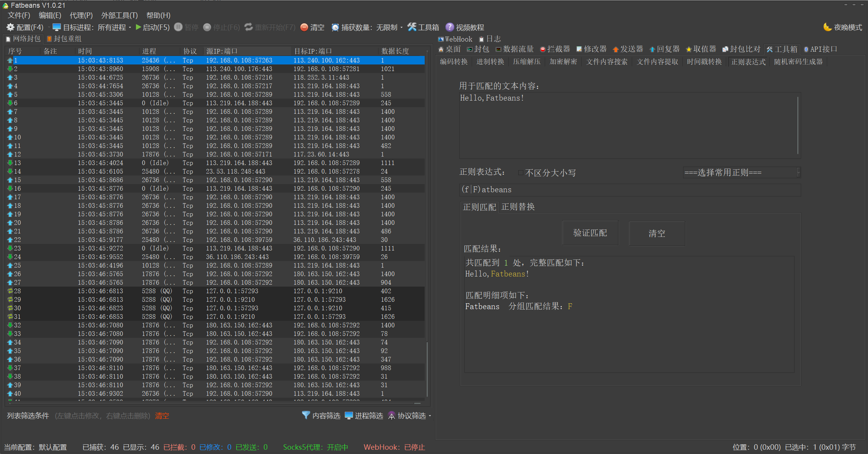
Task: Open the 封包比对 packet compare icon
Action: [742, 49]
